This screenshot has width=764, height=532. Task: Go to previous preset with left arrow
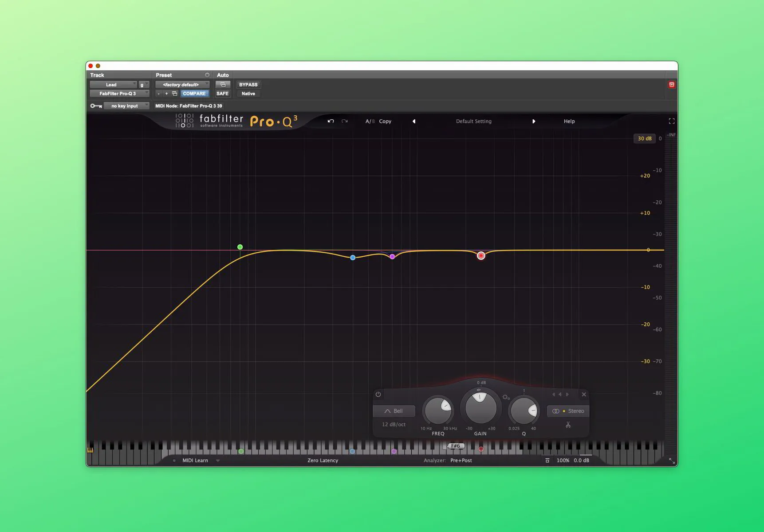tap(414, 121)
